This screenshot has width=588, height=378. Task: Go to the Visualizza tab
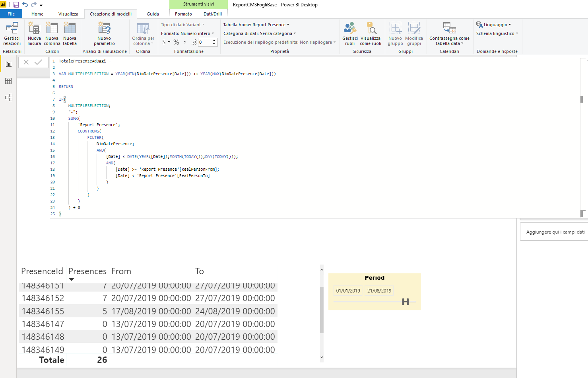point(68,14)
